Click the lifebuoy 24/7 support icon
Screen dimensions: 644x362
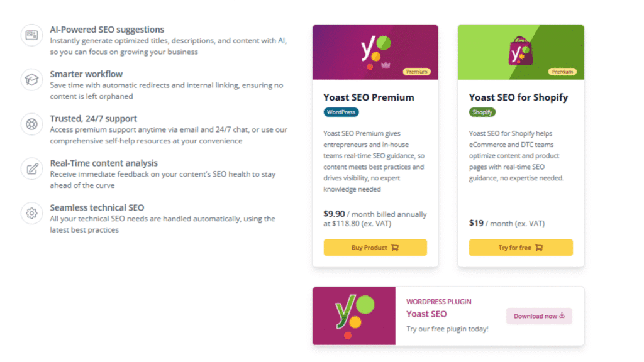click(31, 124)
